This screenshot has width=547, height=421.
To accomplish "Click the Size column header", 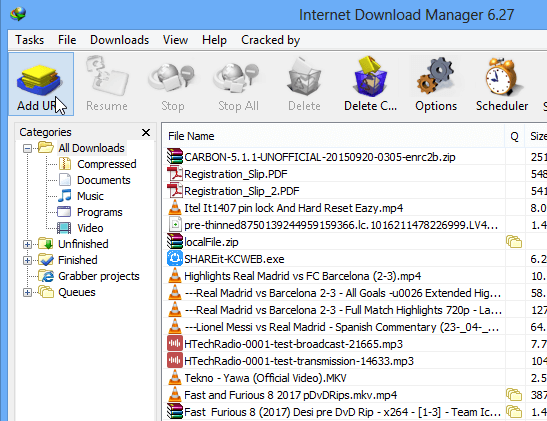I will pyautogui.click(x=537, y=136).
